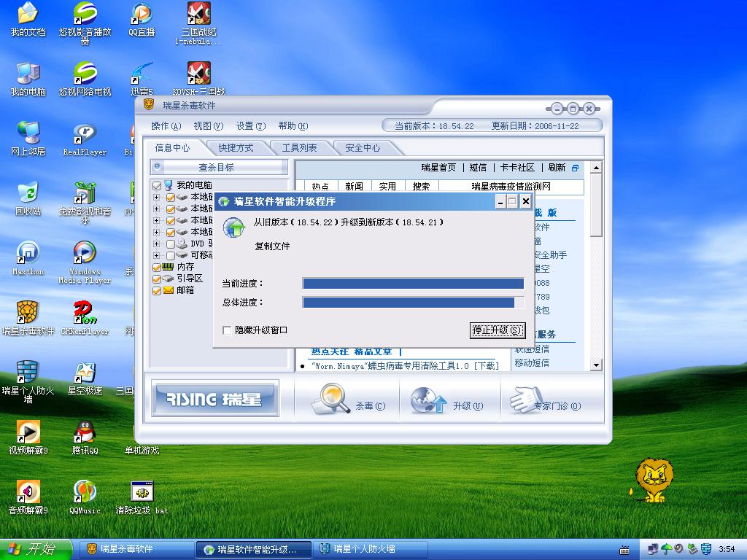Expand the first 本地磁盘 tree node
The width and height of the screenshot is (747, 560).
pos(156,197)
